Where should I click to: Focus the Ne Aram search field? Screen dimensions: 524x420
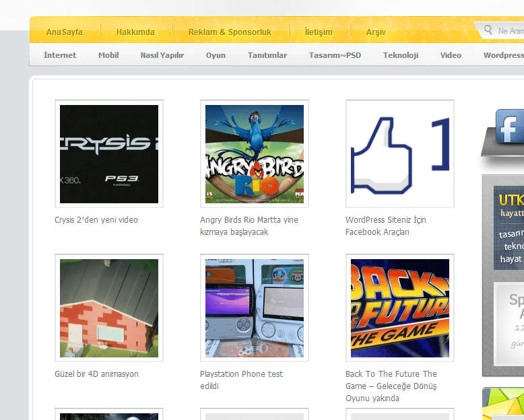tap(511, 31)
